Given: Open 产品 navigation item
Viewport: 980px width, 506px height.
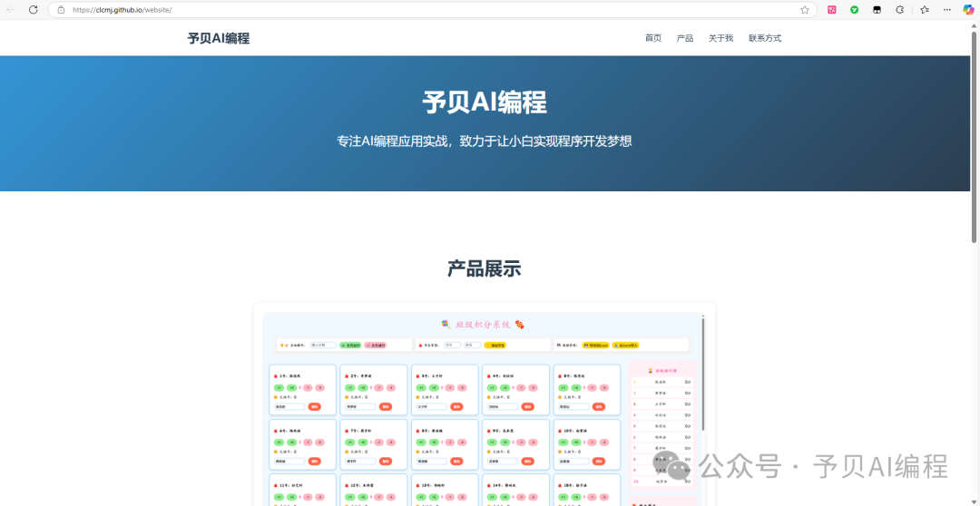Looking at the screenshot, I should 685,38.
